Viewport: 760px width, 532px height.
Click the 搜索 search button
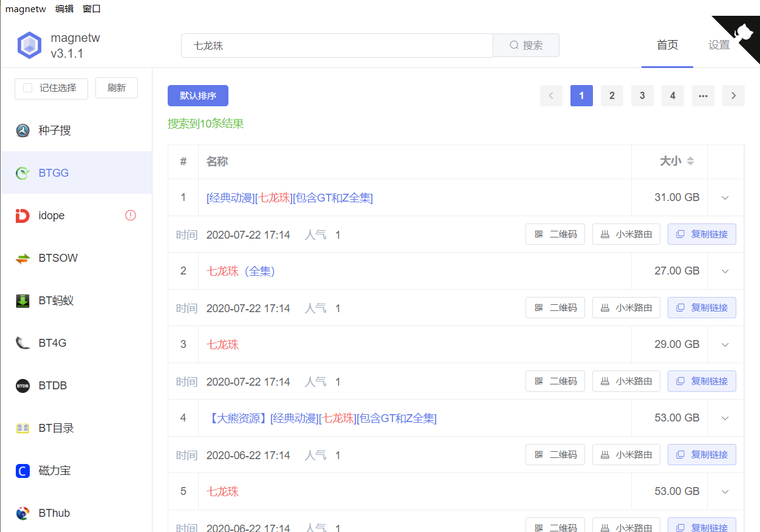(x=526, y=46)
